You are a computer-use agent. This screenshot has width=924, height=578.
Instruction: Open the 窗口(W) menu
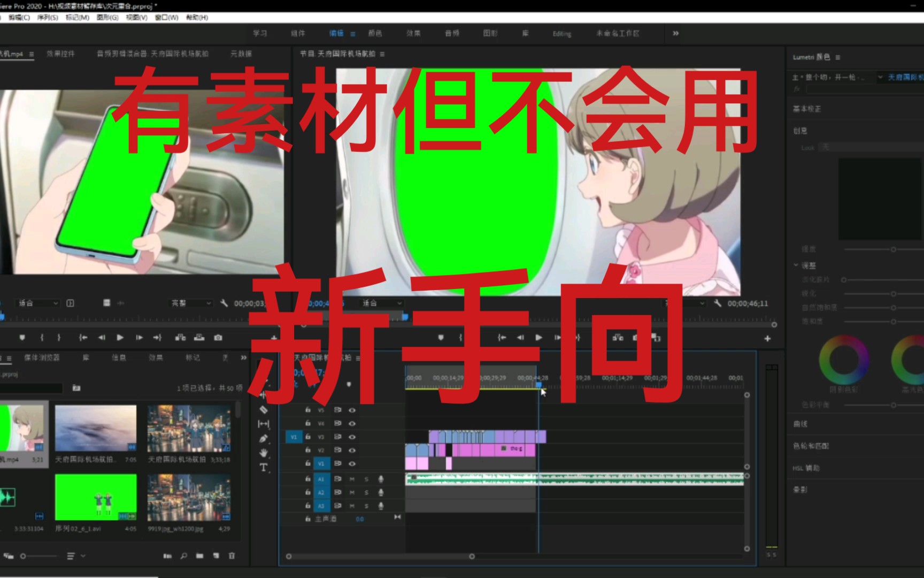click(x=166, y=18)
